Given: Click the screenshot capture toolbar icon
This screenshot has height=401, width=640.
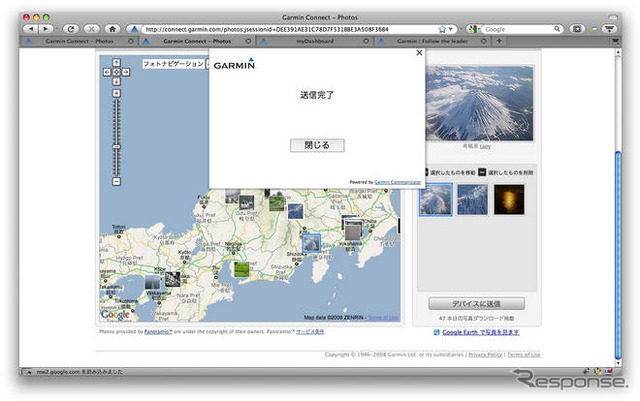Looking at the screenshot, I should [x=577, y=29].
